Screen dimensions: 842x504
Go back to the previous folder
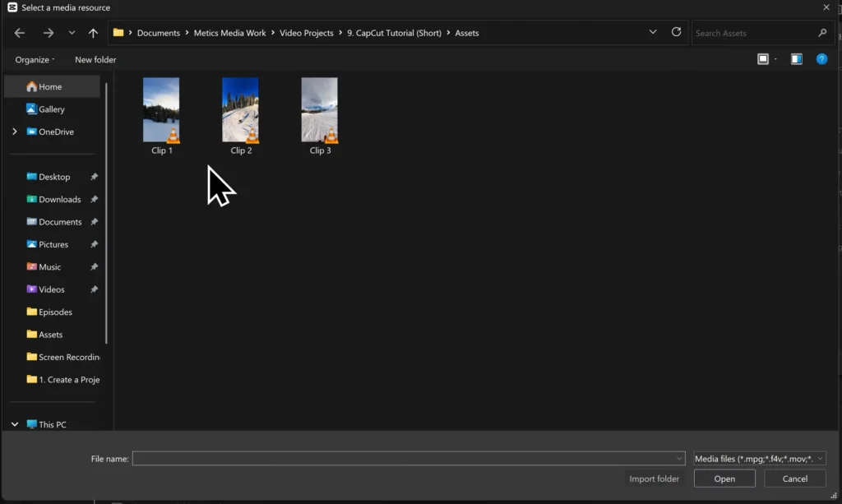pos(20,33)
